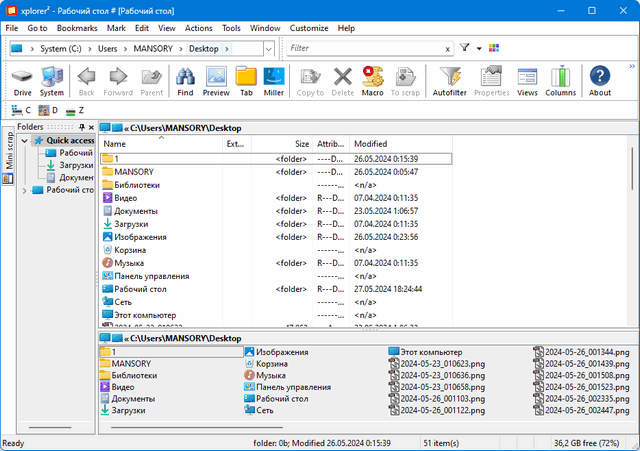Click the colored grid icon beside the filter
This screenshot has width=640, height=451.
[x=494, y=48]
